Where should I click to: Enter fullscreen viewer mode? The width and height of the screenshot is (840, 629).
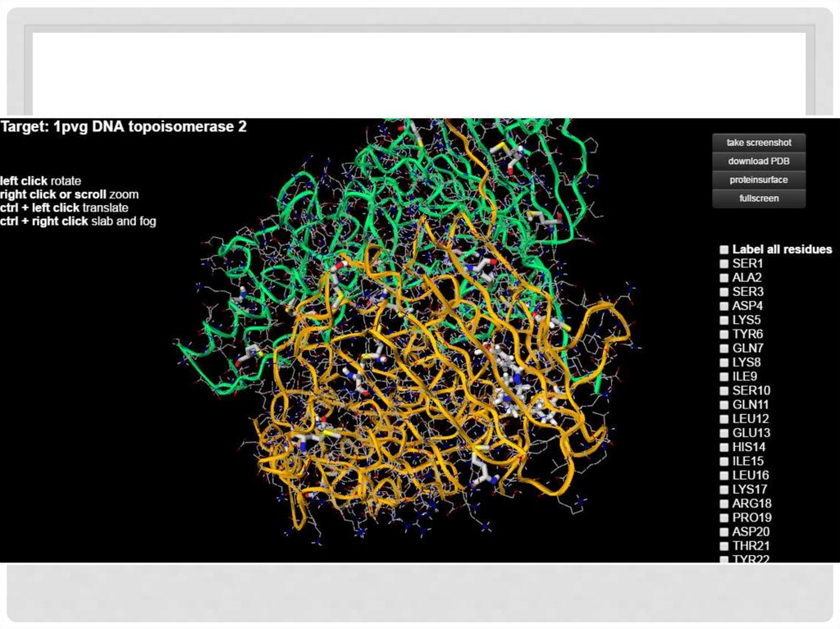(758, 198)
